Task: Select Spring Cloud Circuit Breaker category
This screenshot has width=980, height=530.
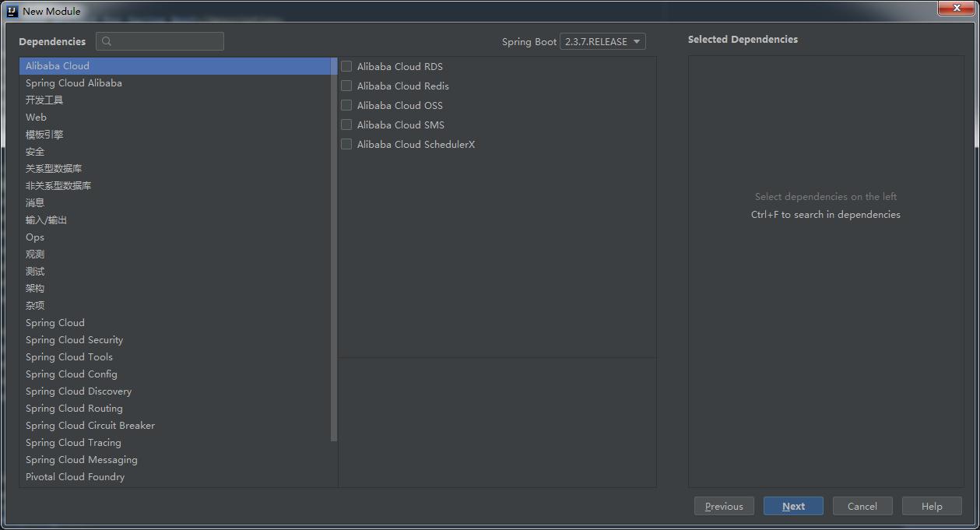Action: (x=175, y=426)
